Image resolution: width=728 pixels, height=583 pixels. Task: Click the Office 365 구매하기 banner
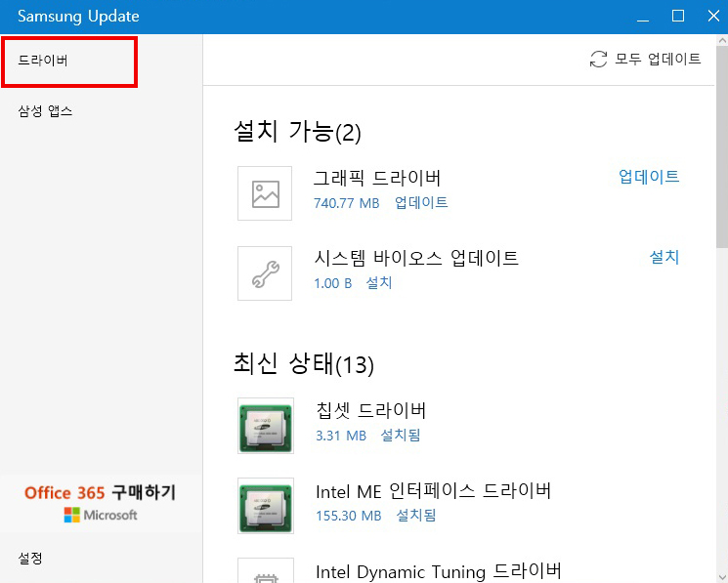click(101, 503)
